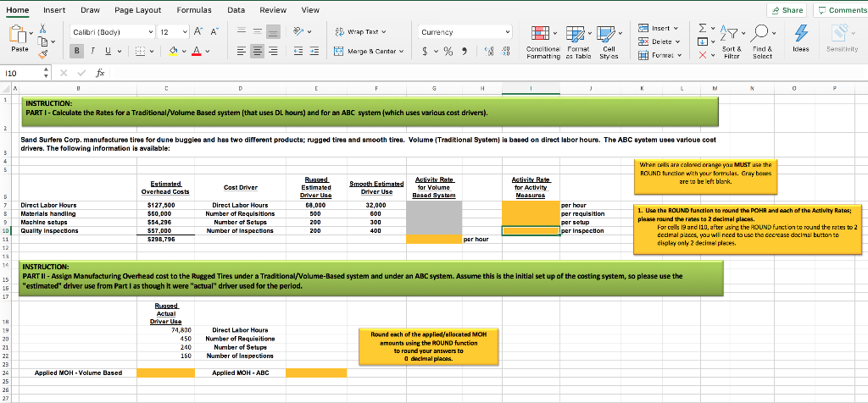Click the Insert Function fx icon
Viewport: 868px width, 403px height.
point(100,73)
